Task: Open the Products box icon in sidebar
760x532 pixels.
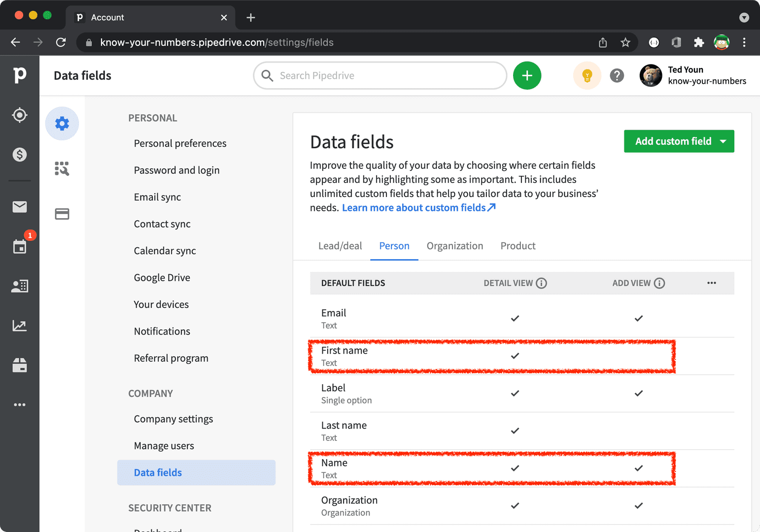Action: click(20, 365)
